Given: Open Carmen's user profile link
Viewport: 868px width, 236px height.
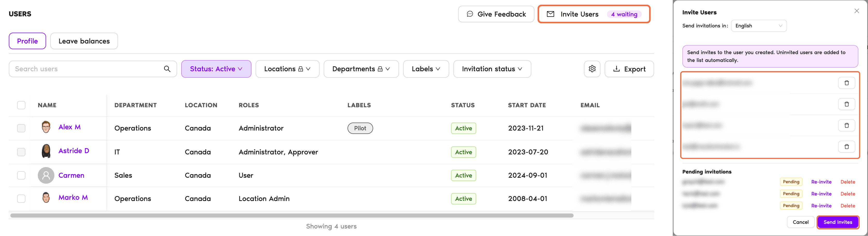Looking at the screenshot, I should [71, 175].
